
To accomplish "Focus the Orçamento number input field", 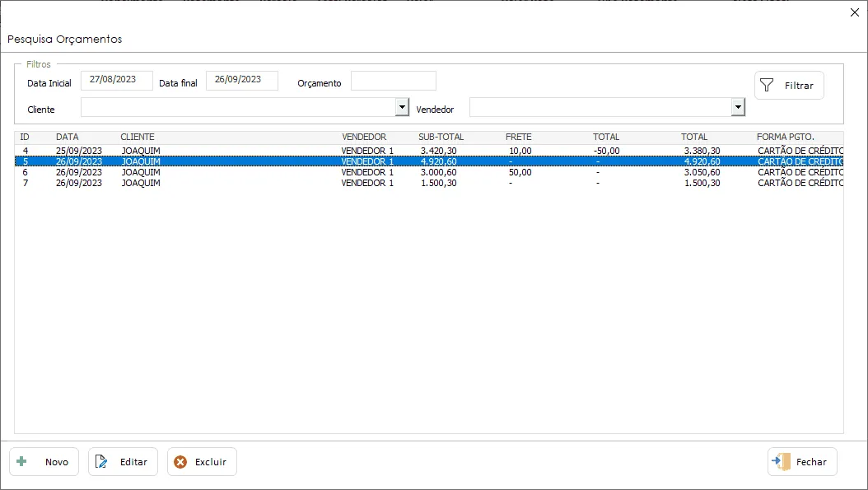I will [394, 80].
